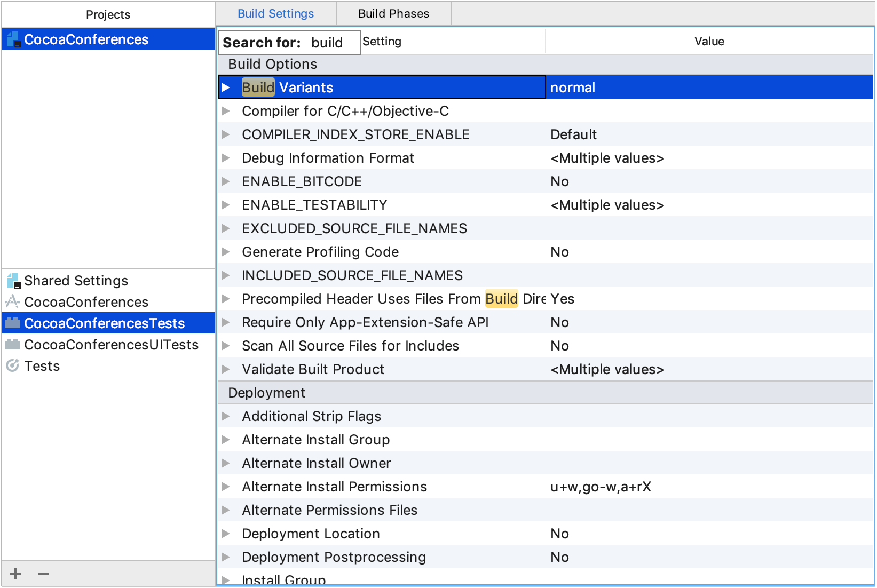This screenshot has width=877, height=588.
Task: Expand the Validate Built Product row
Action: tap(226, 369)
